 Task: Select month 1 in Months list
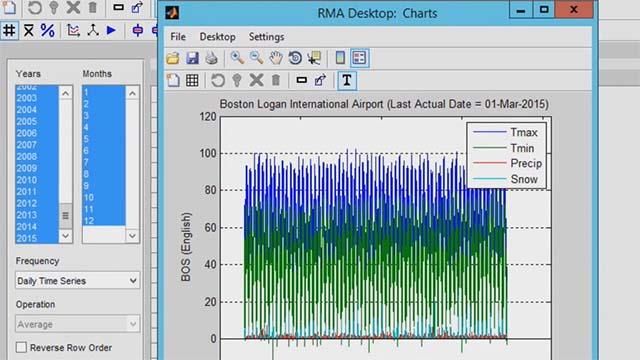(x=104, y=92)
